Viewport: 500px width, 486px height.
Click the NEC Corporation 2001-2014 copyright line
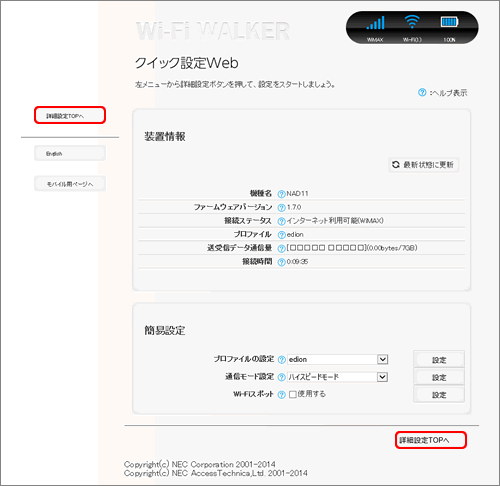(200, 464)
